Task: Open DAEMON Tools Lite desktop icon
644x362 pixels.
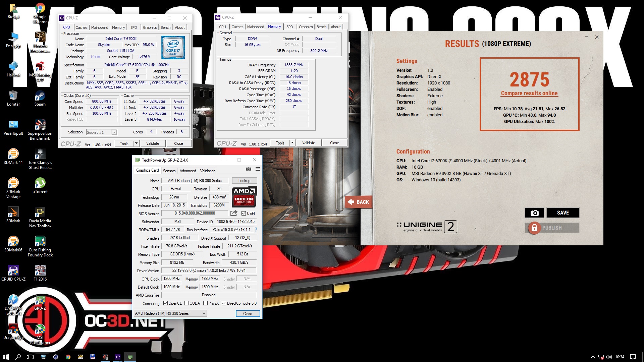Action: click(13, 305)
